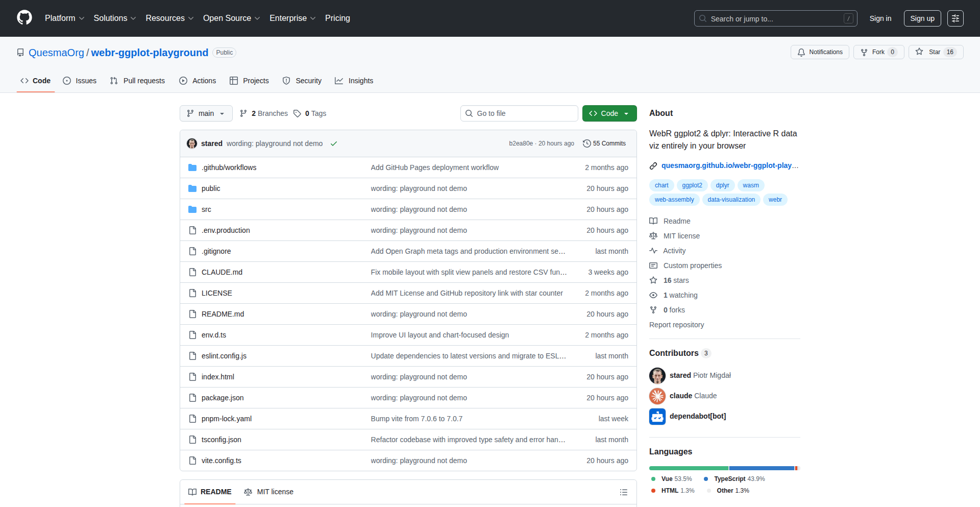980x507 pixels.
Task: Switch to the Actions tab
Action: [198, 81]
